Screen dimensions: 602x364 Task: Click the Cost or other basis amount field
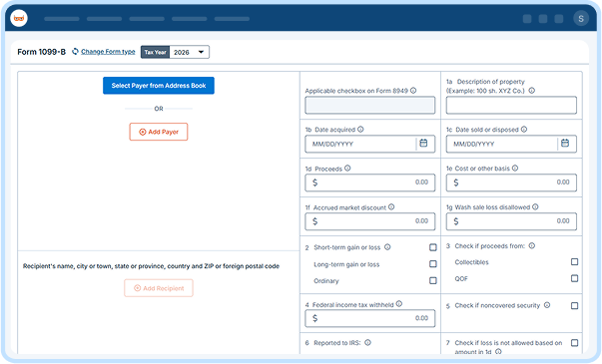click(511, 182)
